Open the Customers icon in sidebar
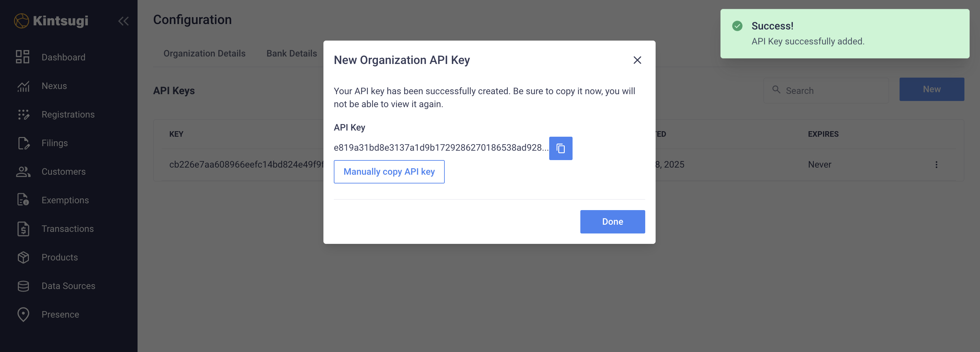 (23, 171)
